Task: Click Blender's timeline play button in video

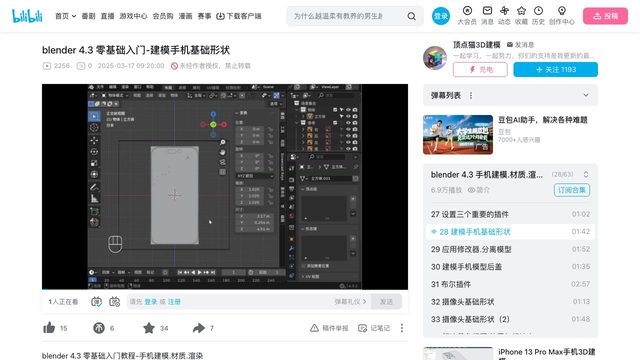Action: point(200,272)
